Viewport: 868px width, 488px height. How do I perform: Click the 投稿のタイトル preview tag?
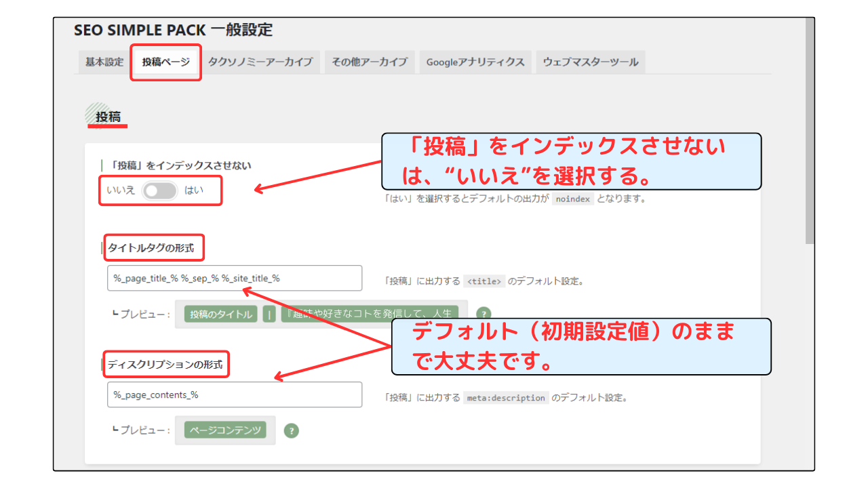point(221,314)
